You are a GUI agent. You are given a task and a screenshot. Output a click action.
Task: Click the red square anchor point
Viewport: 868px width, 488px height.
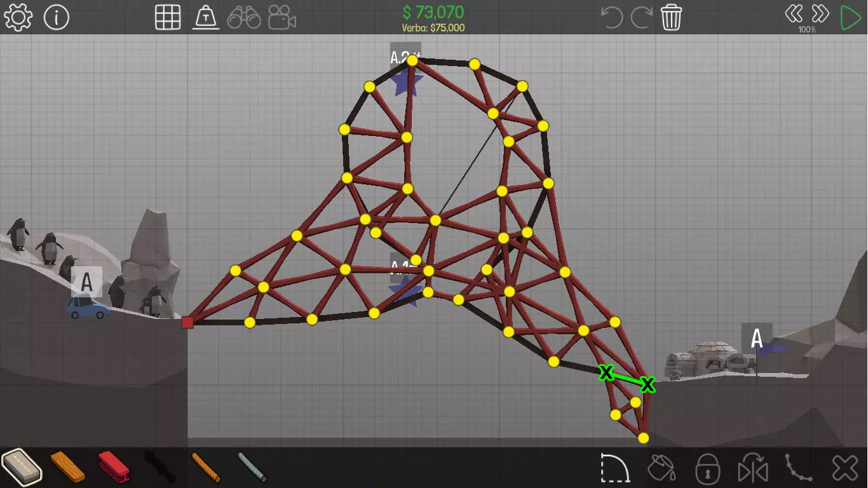coord(187,322)
